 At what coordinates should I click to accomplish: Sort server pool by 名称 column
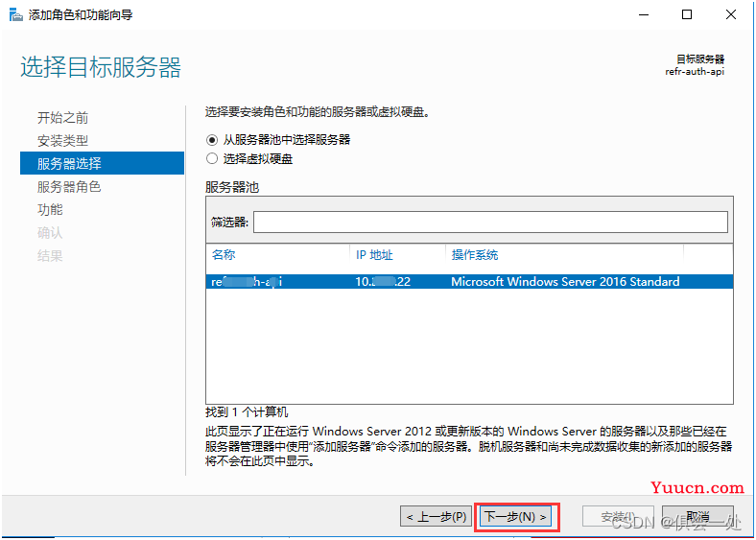(x=224, y=254)
